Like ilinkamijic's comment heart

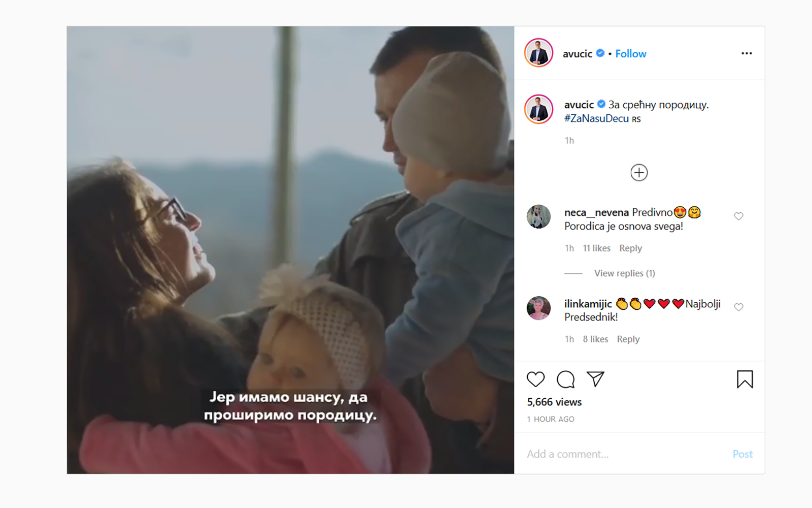pyautogui.click(x=739, y=307)
